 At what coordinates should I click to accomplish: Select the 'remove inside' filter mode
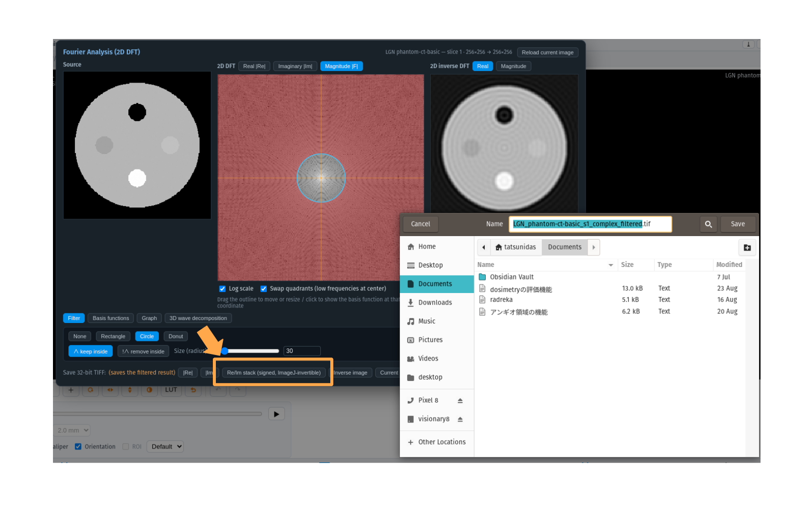click(x=143, y=351)
